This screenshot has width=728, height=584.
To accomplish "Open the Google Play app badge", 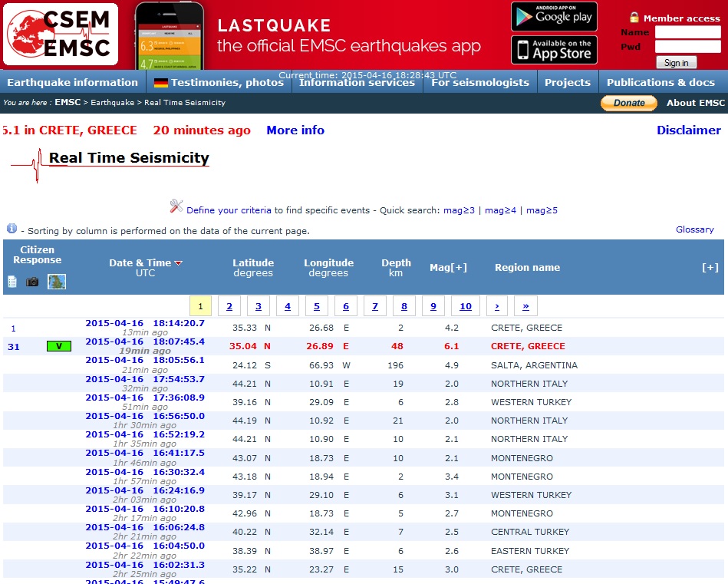I will 554,17.
